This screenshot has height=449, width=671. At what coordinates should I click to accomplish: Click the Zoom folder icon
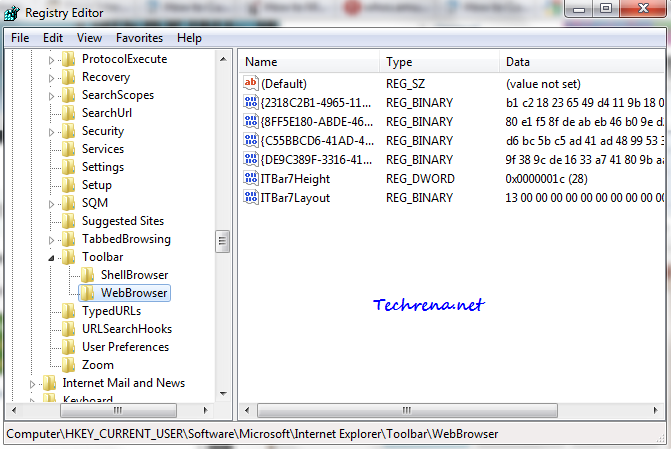(68, 365)
